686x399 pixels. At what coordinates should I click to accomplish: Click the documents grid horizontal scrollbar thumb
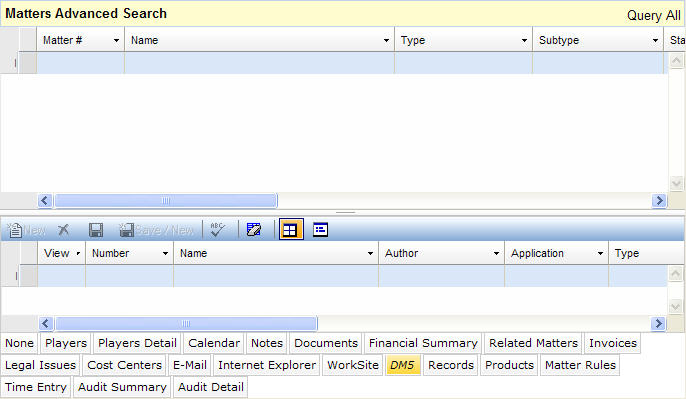pos(186,323)
